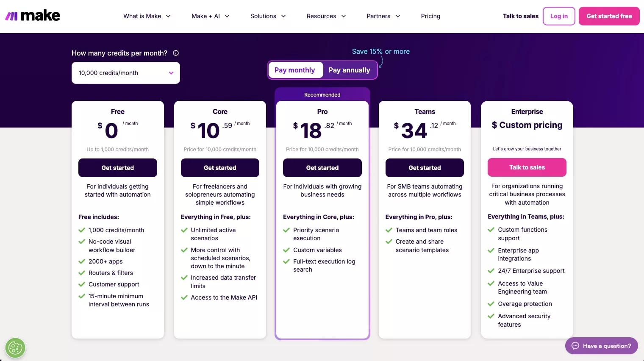This screenshot has height=361, width=644.
Task: Switch billing to Pay annually
Action: pyautogui.click(x=349, y=70)
